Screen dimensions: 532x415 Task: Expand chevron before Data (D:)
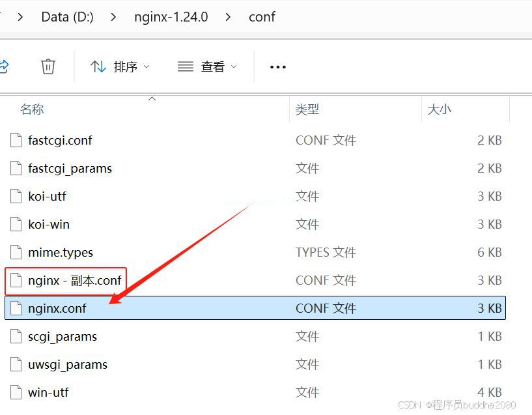pyautogui.click(x=20, y=17)
